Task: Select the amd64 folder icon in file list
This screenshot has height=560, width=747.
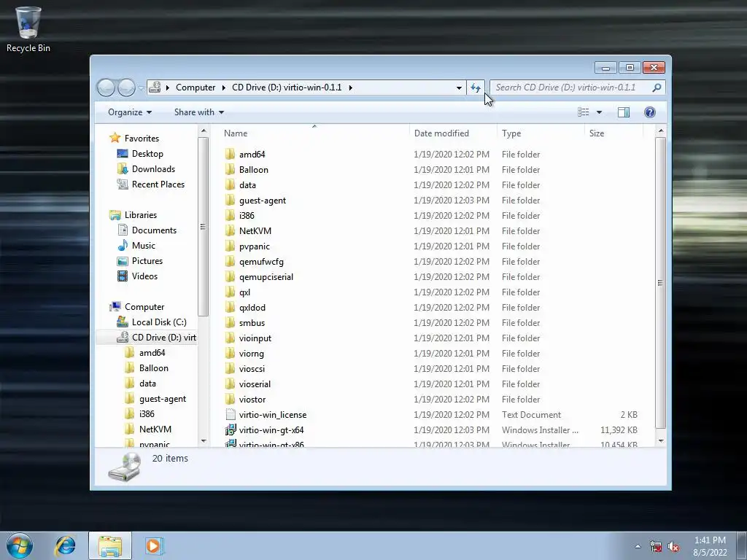Action: tap(230, 154)
